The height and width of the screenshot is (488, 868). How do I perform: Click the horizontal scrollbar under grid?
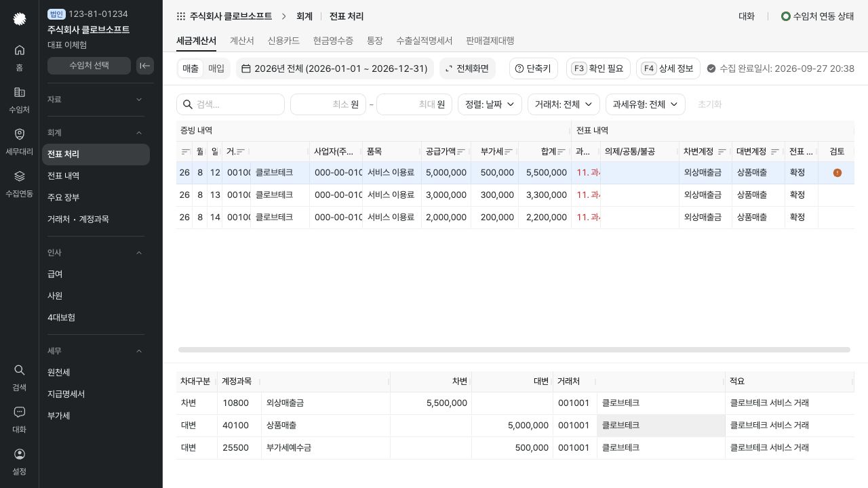(x=514, y=350)
